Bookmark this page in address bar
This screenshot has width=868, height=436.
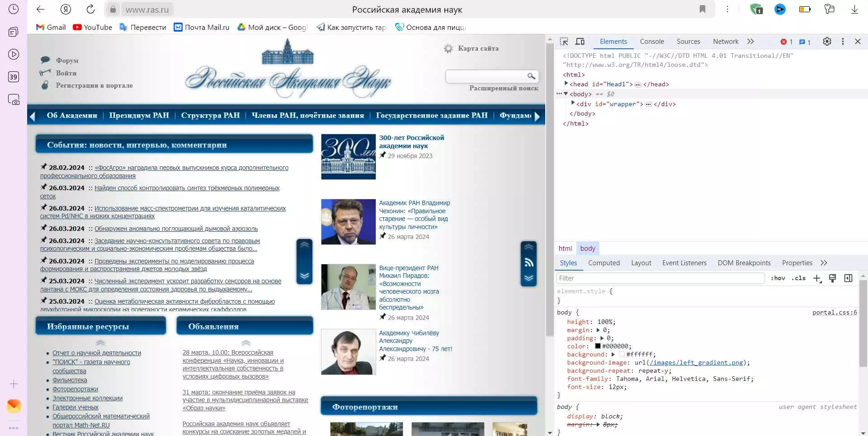(703, 9)
